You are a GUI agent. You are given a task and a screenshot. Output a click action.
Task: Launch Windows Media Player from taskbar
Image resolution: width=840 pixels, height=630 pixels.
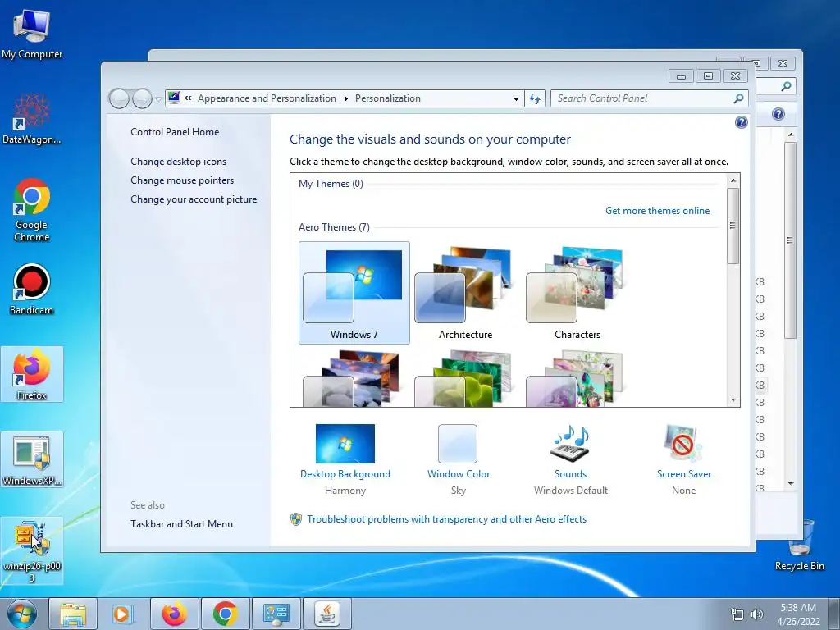pos(122,614)
